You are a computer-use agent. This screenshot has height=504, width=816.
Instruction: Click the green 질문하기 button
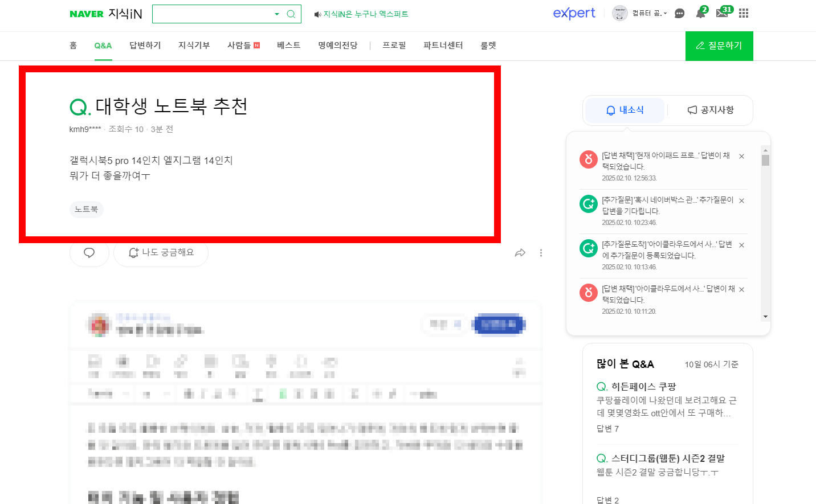(719, 46)
